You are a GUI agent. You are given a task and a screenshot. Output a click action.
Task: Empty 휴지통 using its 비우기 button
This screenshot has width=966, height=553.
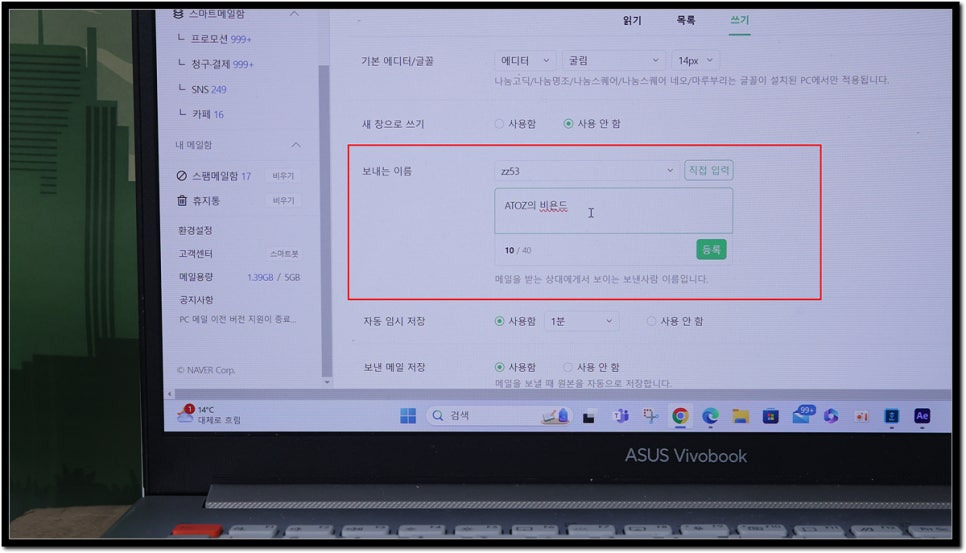[283, 201]
